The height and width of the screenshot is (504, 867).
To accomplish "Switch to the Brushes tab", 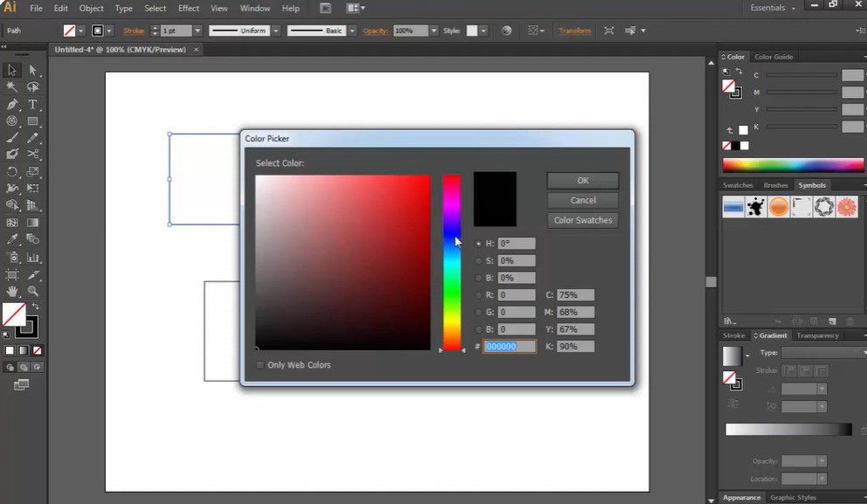I will [x=775, y=185].
